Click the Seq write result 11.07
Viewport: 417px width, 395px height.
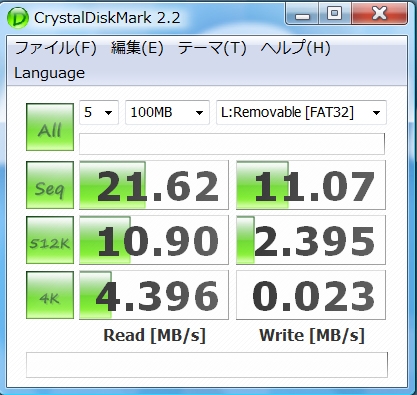point(311,185)
